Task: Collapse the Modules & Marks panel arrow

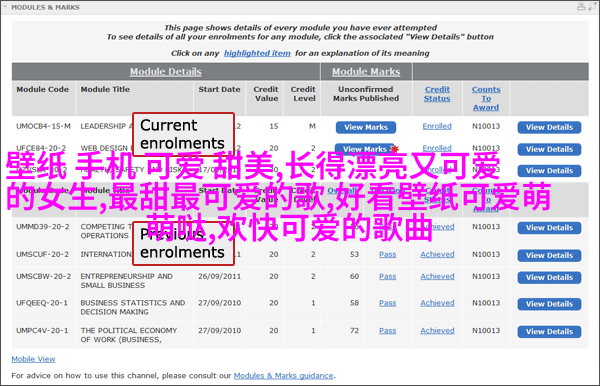Action: (5, 7)
